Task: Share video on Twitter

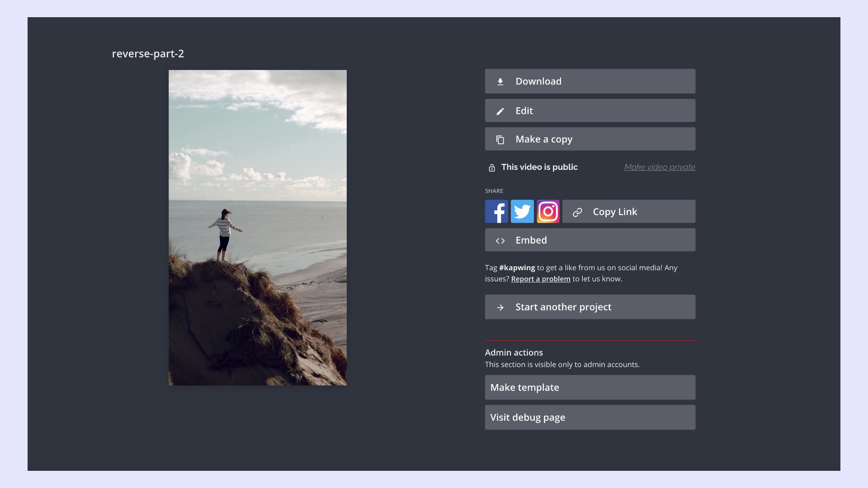Action: (522, 211)
